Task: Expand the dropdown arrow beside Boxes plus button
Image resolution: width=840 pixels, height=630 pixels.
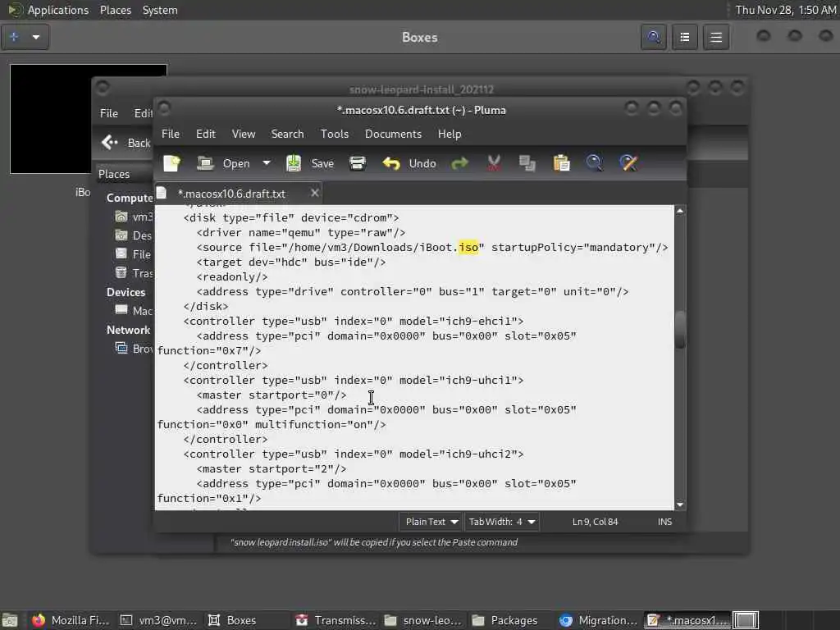Action: point(36,37)
